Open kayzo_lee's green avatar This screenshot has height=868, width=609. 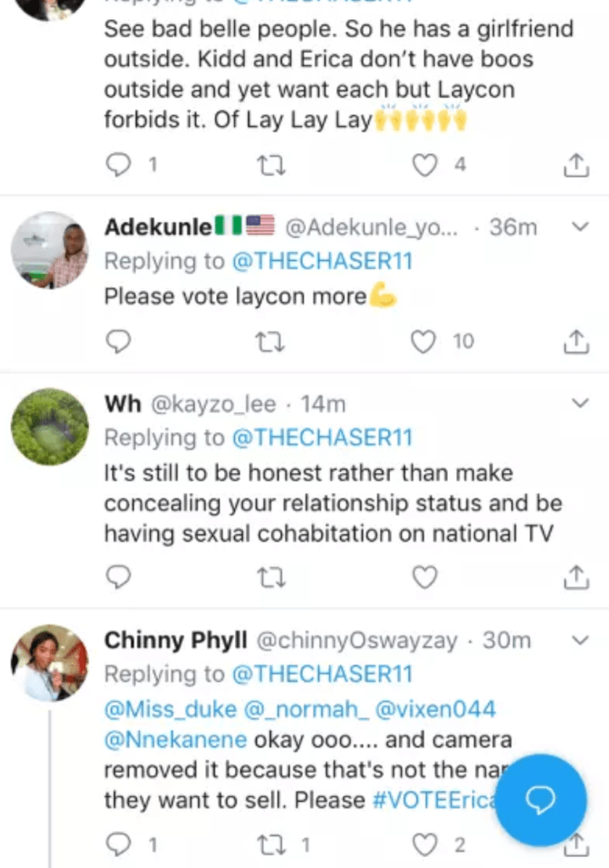(x=49, y=426)
